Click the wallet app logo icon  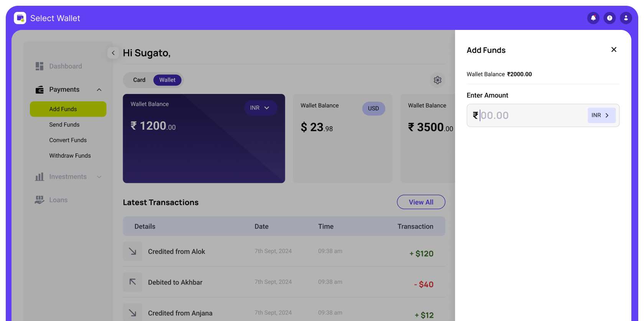20,18
